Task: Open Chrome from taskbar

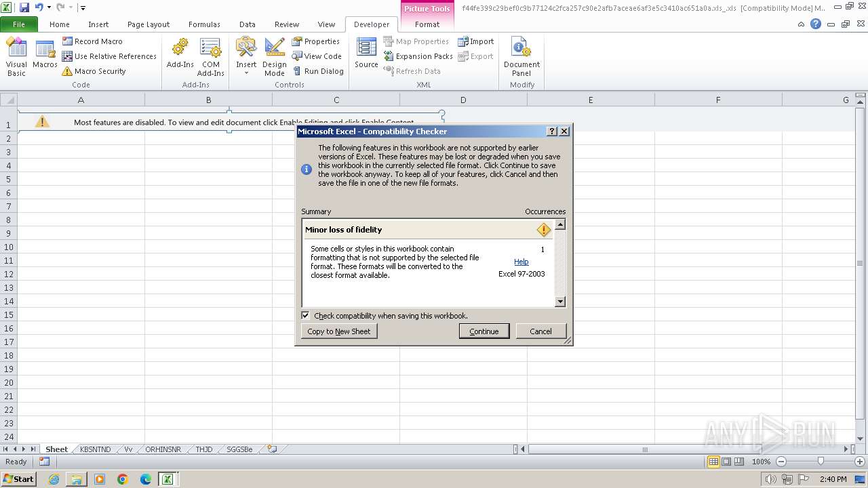Action: point(123,479)
